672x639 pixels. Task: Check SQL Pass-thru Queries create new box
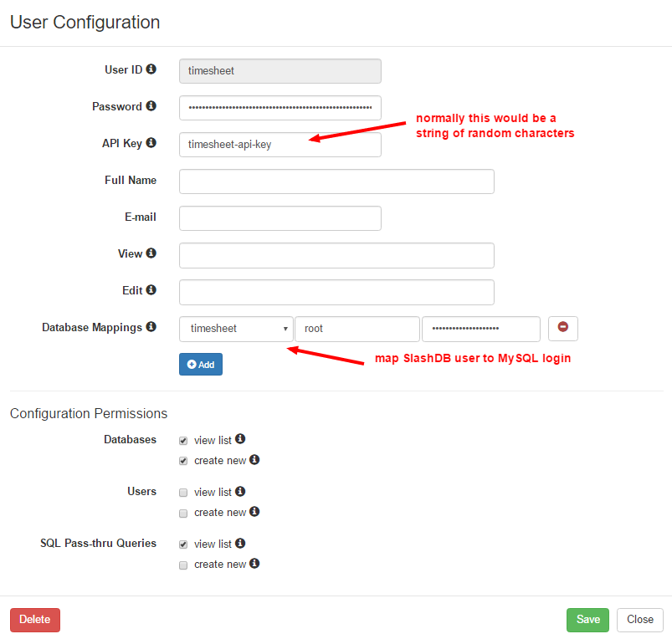click(x=183, y=565)
